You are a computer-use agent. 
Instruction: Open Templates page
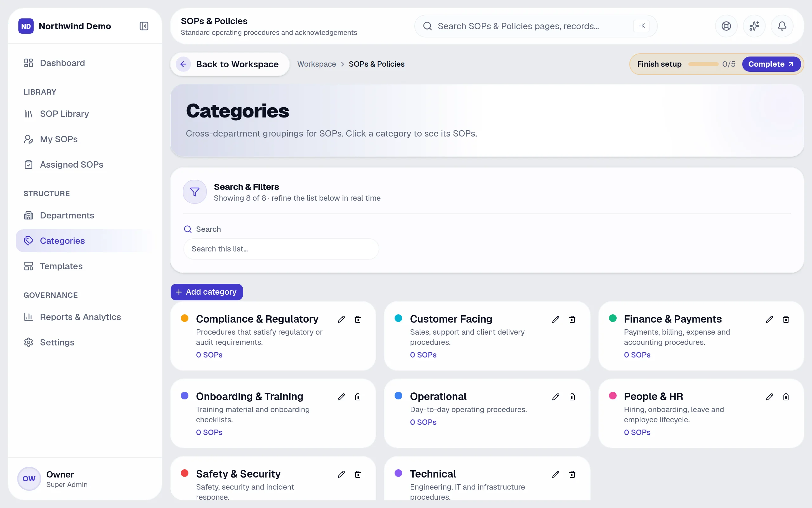pyautogui.click(x=85, y=266)
